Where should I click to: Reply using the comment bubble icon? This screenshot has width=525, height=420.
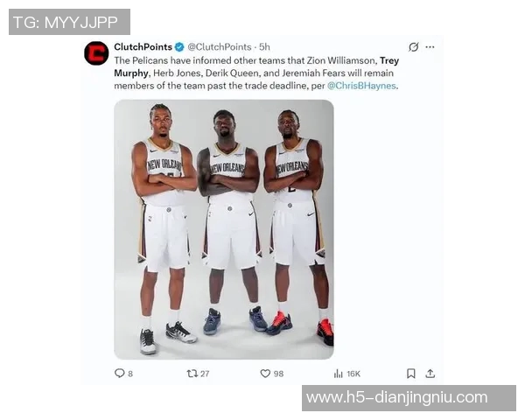120,373
